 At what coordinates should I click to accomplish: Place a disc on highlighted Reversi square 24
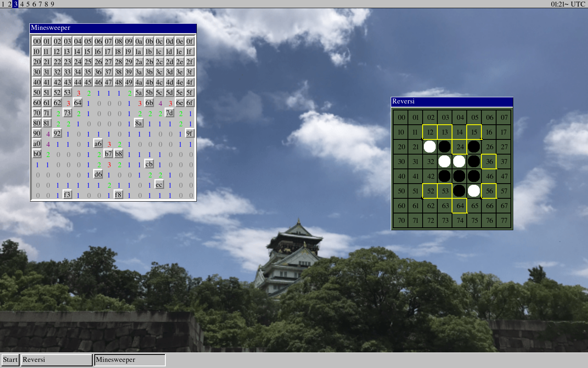(459, 146)
